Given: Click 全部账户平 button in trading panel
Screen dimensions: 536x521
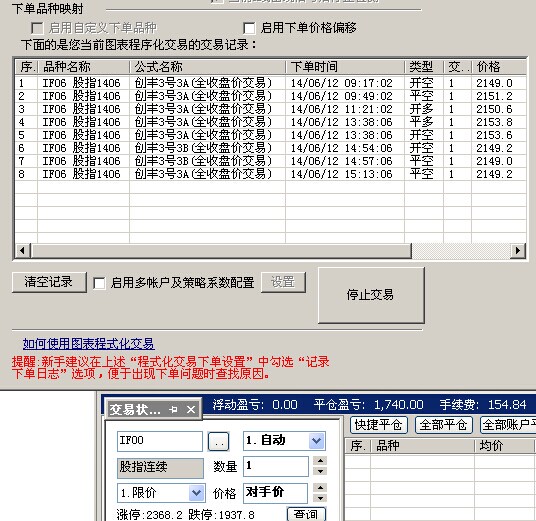Looking at the screenshot, I should 508,425.
